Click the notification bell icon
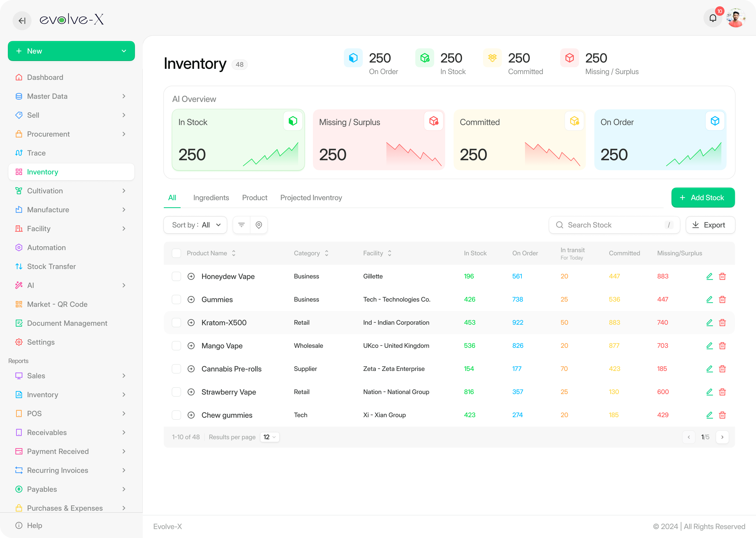This screenshot has width=756, height=538. click(x=713, y=19)
